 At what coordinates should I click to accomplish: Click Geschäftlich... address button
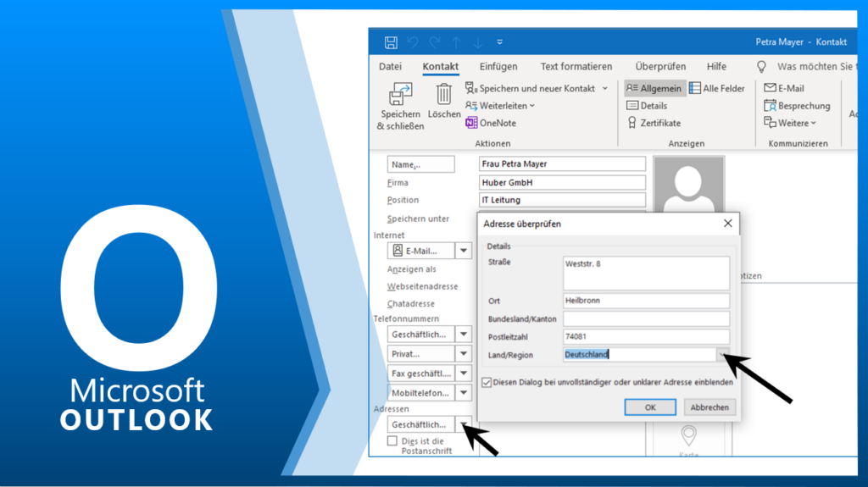[420, 424]
